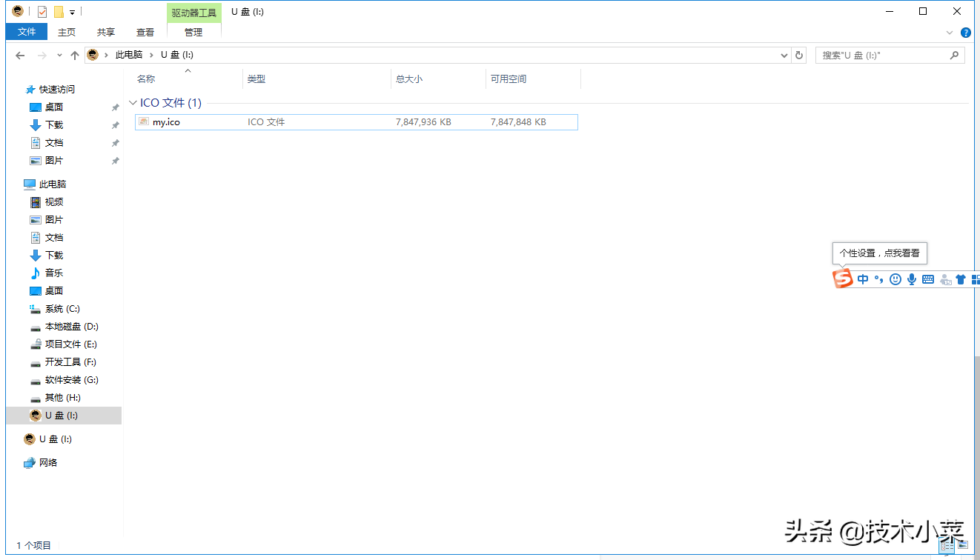Click the my.ico file icon
980x560 pixels.
145,122
